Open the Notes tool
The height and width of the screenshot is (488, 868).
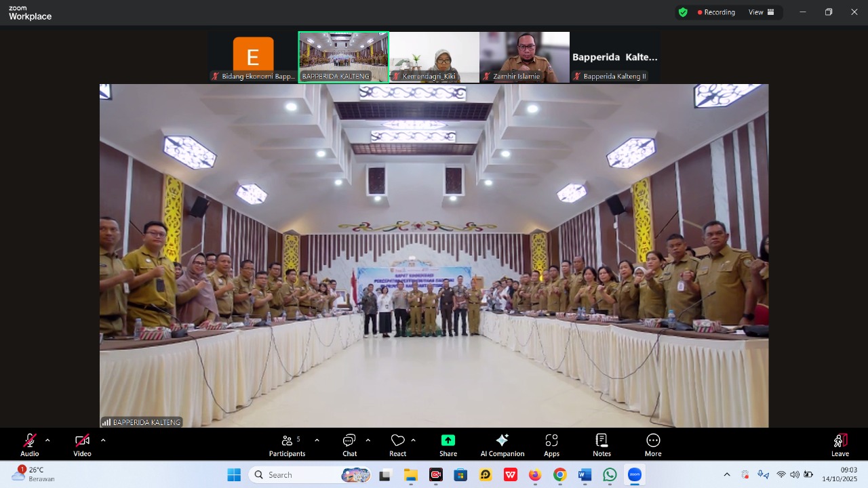point(601,445)
